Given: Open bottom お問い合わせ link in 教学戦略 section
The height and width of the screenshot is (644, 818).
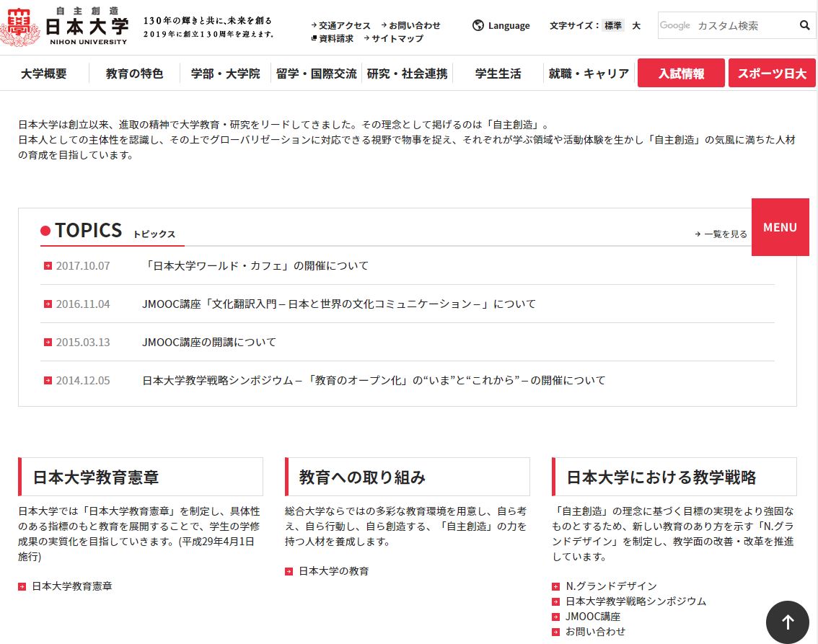Looking at the screenshot, I should (595, 632).
